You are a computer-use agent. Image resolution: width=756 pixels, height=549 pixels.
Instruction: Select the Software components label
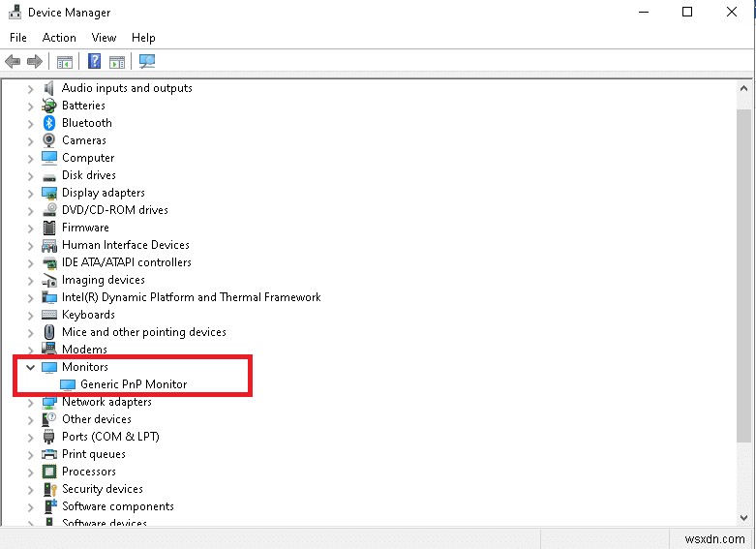click(118, 506)
